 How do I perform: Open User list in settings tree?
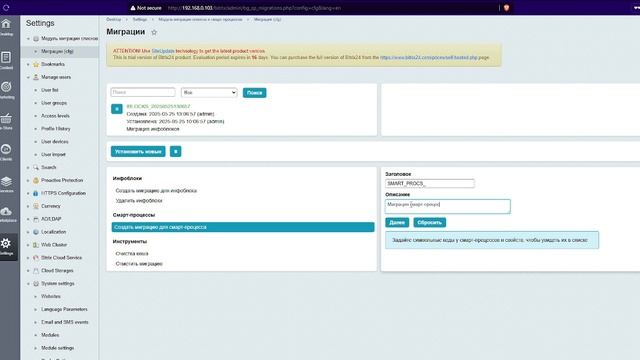(x=50, y=90)
